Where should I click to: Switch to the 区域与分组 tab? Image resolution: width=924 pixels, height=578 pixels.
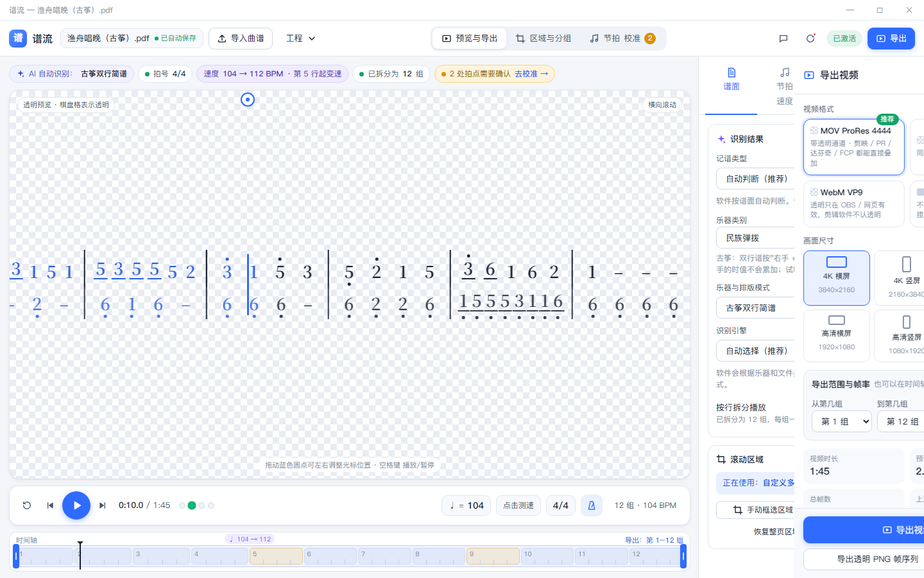543,39
